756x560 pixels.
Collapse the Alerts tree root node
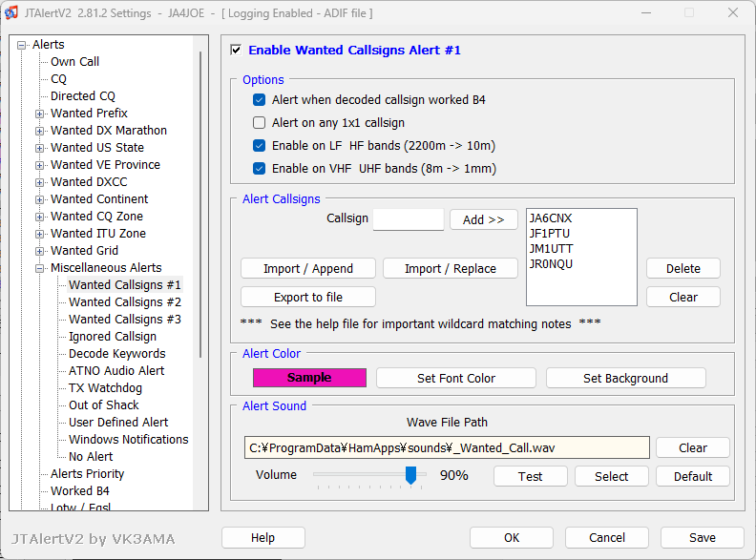(21, 45)
